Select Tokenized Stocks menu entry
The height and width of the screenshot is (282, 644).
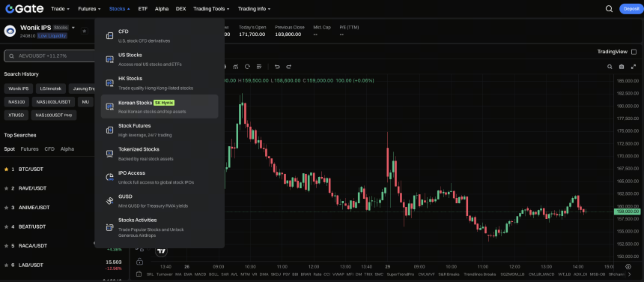click(160, 153)
